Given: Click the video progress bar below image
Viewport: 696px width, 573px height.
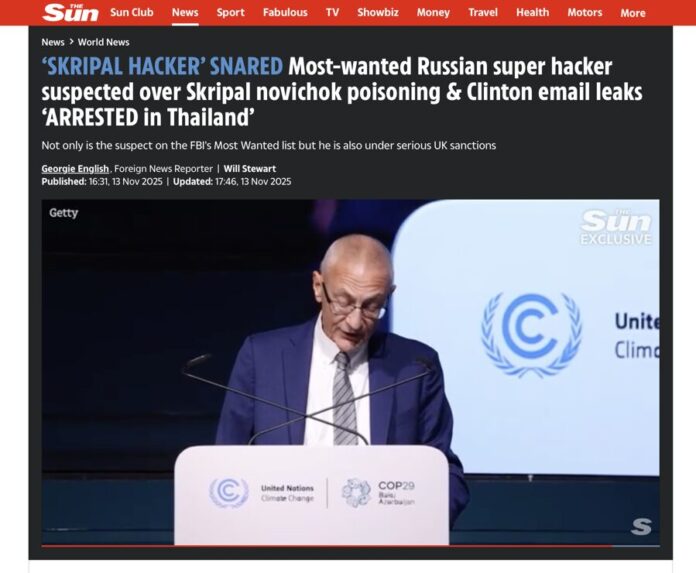Looking at the screenshot, I should pyautogui.click(x=351, y=546).
